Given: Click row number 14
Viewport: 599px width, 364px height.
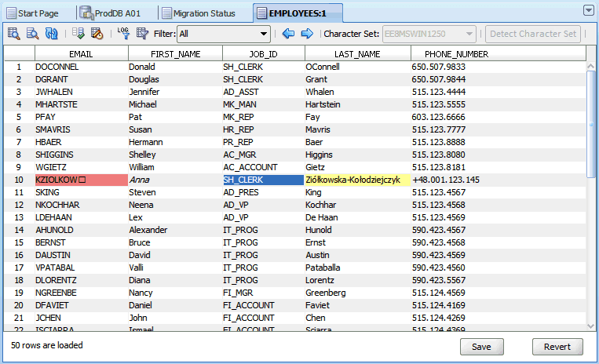Looking at the screenshot, I should [x=19, y=230].
